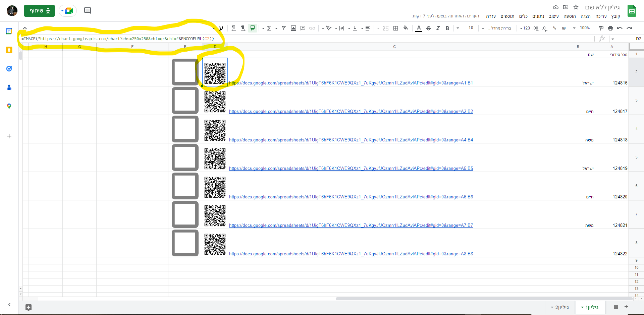
Task: Open comment history
Action: pos(88,11)
